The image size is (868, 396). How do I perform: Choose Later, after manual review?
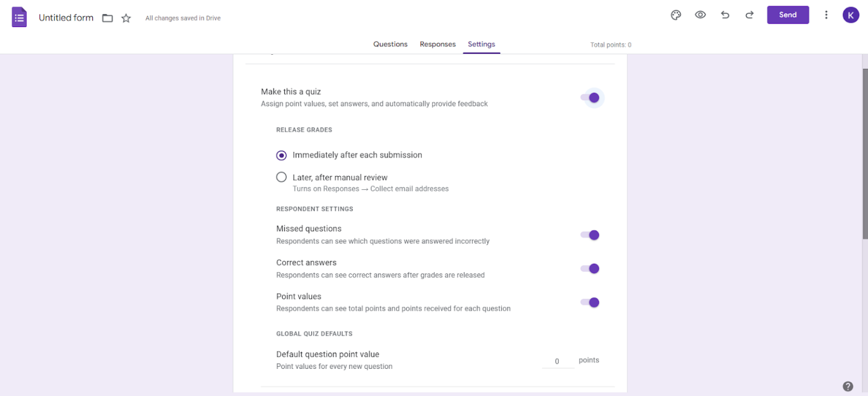(281, 177)
